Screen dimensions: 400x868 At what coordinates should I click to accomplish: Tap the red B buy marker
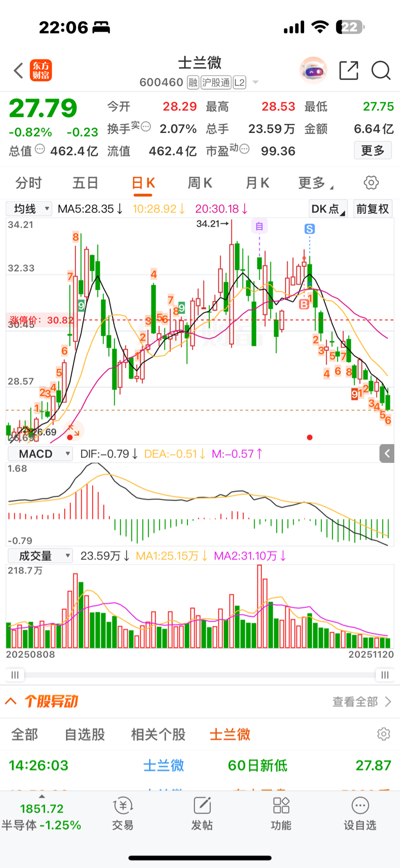304,304
